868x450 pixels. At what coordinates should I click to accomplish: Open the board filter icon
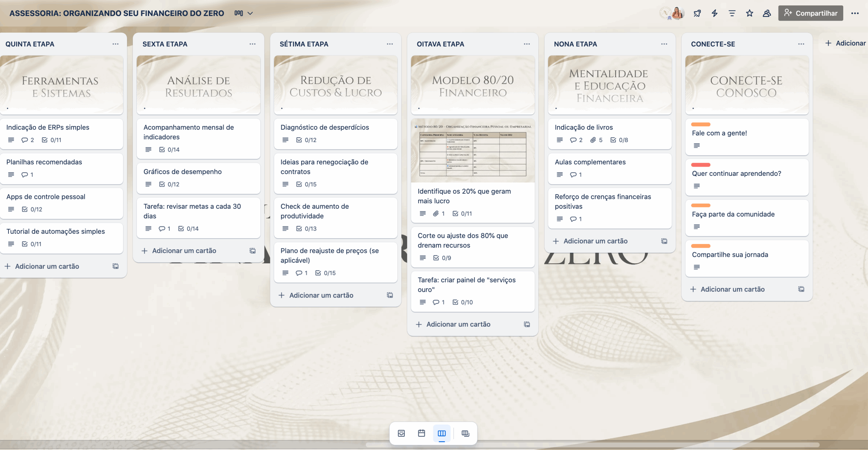click(x=732, y=13)
